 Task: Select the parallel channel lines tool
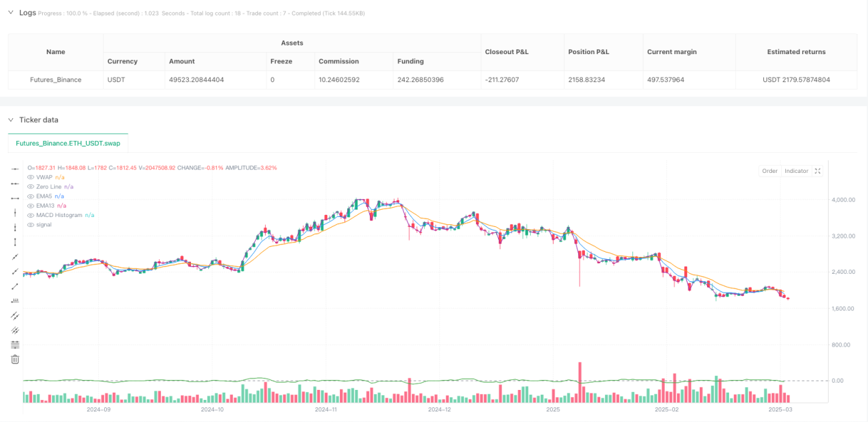click(x=15, y=315)
